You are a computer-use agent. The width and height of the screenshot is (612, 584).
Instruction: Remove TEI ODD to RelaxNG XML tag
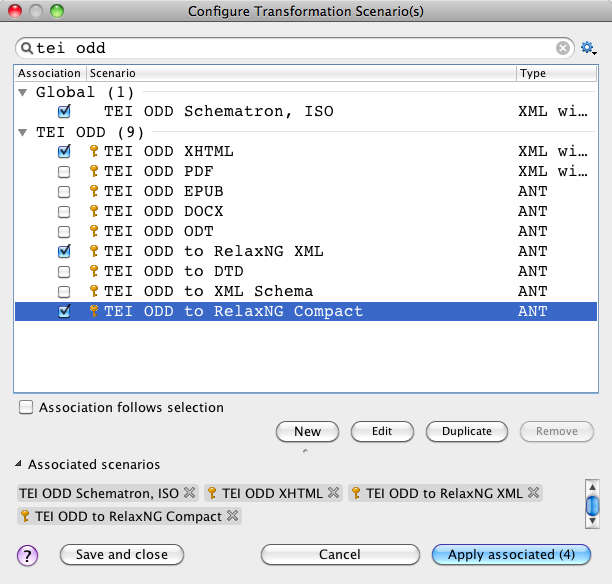point(534,493)
